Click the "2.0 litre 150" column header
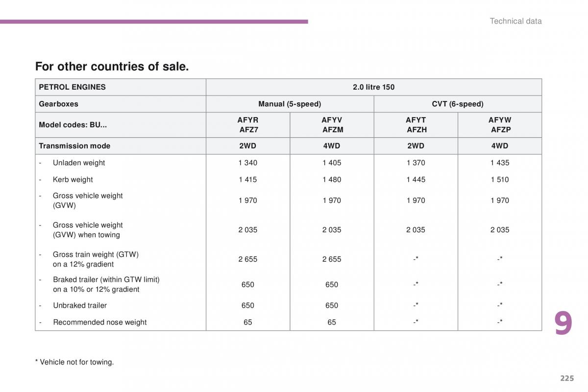Screen dimensions: 588x392 point(373,87)
